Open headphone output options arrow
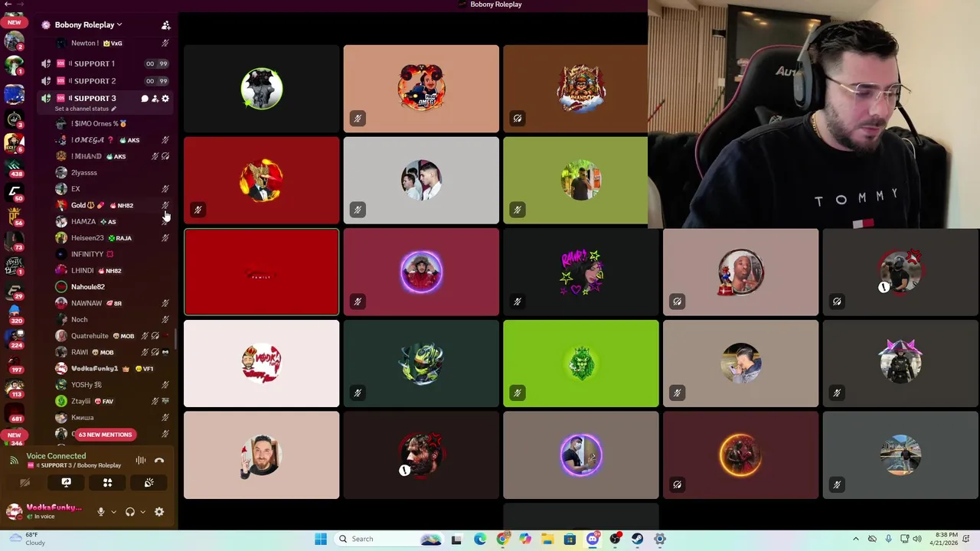 (142, 512)
